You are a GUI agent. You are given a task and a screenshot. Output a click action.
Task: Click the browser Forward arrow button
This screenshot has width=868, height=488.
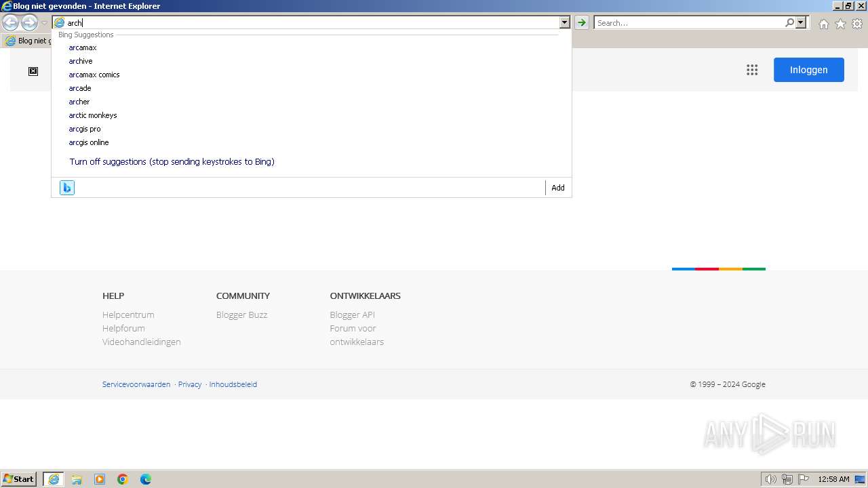pos(29,23)
